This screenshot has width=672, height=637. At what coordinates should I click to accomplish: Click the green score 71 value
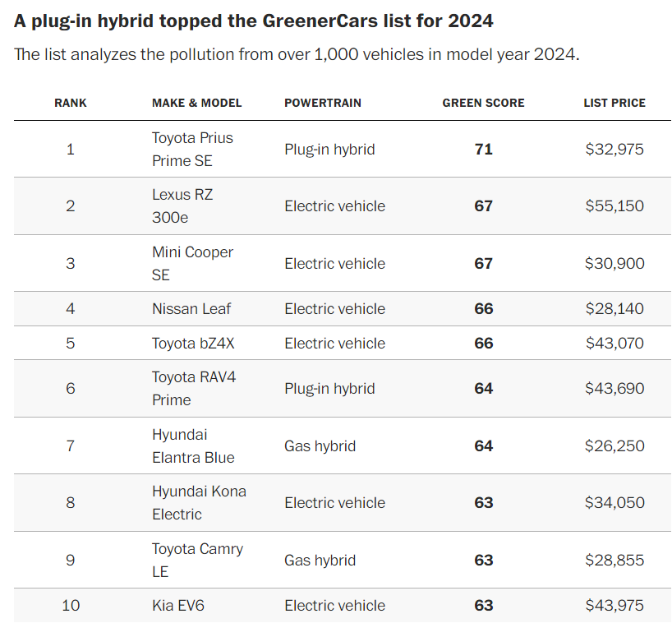(x=483, y=150)
